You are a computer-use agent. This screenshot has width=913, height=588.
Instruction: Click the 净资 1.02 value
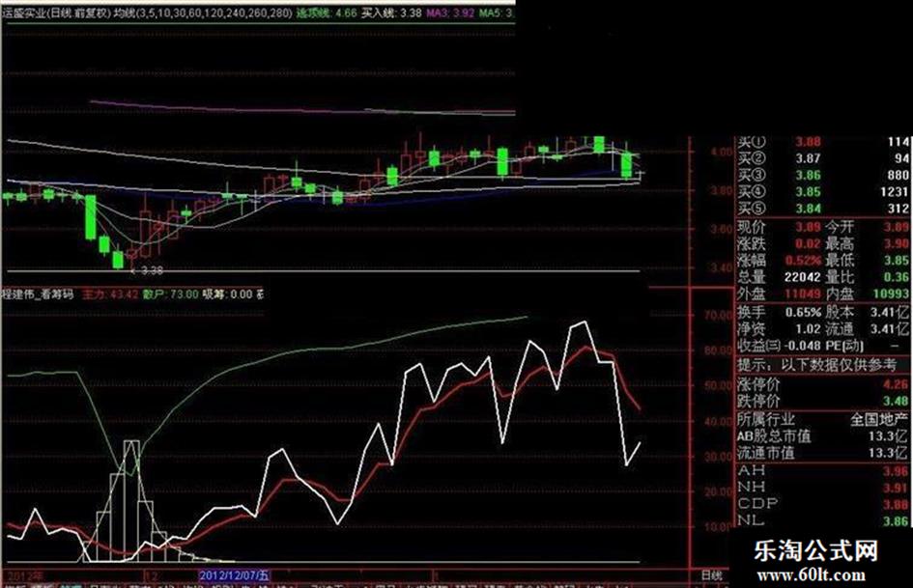coord(809,329)
